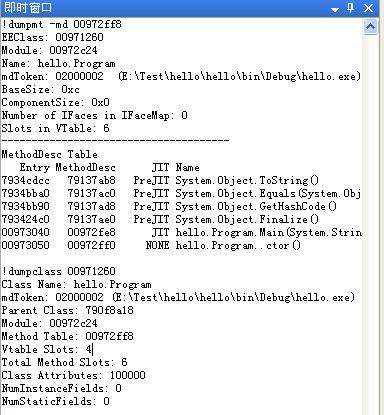The height and width of the screenshot is (415, 384).
Task: Click the Slots in VTable: 6 line
Action: tap(55, 128)
